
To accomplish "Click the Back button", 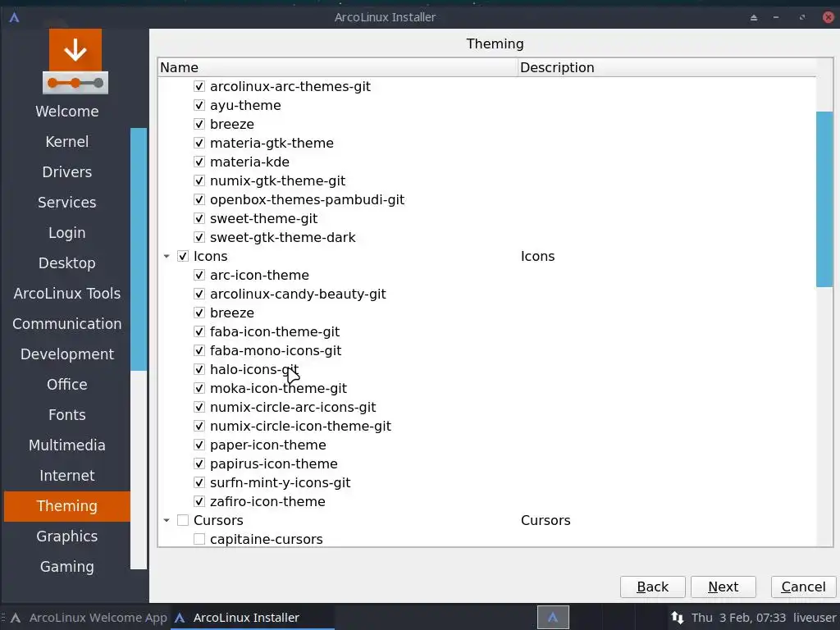I will [x=652, y=587].
